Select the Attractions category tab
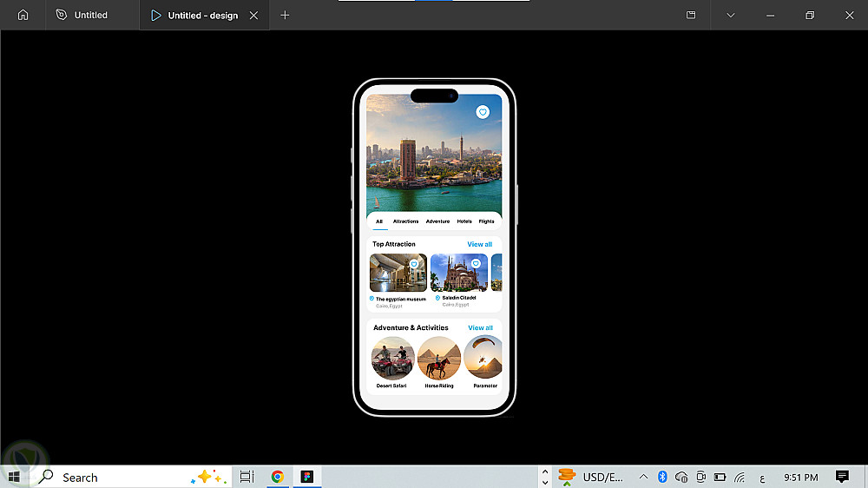This screenshot has width=868, height=488. coord(405,221)
